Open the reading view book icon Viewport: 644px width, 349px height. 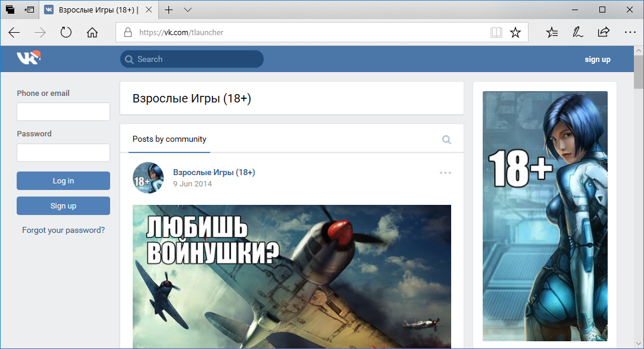[496, 33]
